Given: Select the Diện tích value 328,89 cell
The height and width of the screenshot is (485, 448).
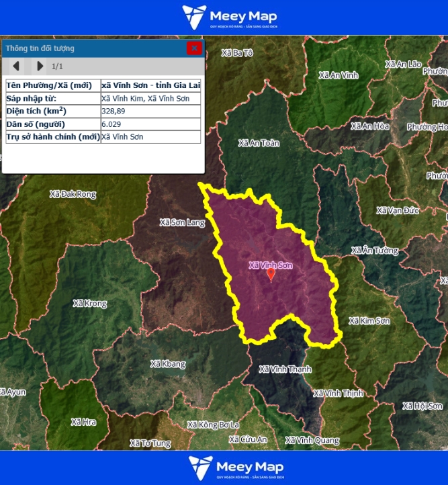Looking at the screenshot, I should pyautogui.click(x=150, y=111).
